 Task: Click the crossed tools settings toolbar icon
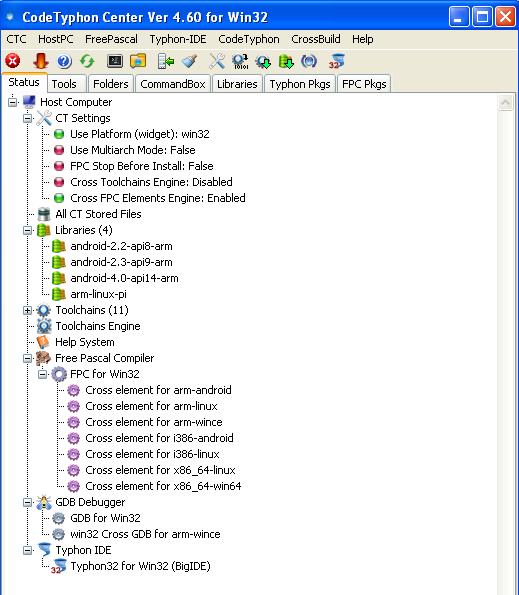217,61
